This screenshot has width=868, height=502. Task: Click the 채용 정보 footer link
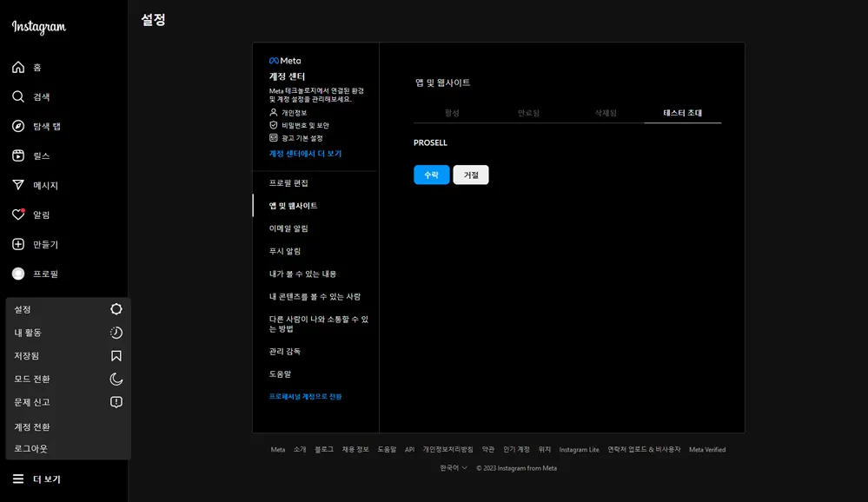354,449
